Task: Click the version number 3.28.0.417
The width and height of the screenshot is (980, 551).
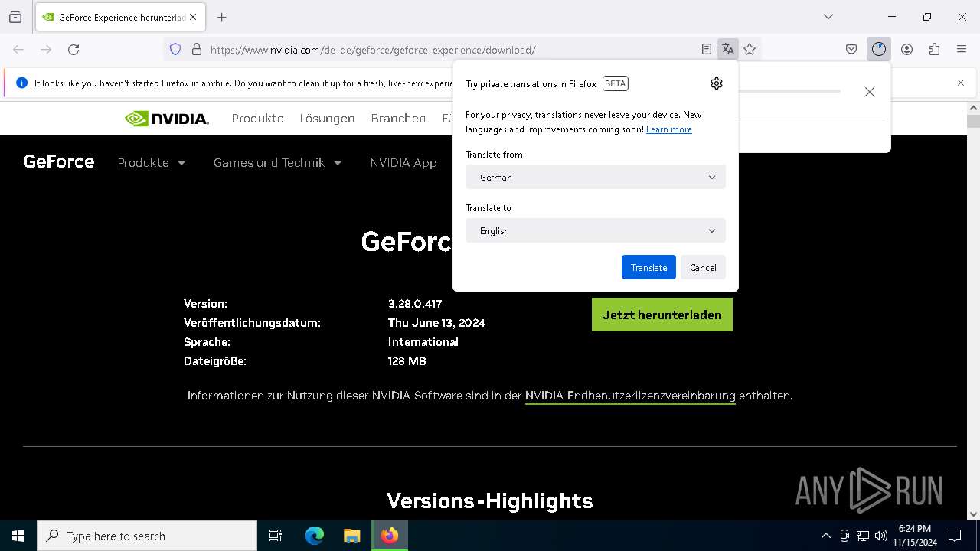Action: [x=415, y=304]
